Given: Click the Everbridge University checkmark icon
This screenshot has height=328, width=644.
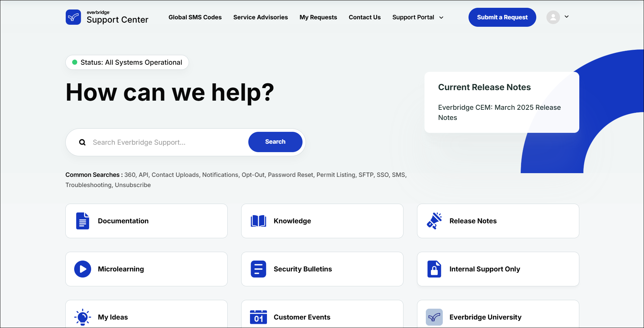Looking at the screenshot, I should pyautogui.click(x=434, y=317).
